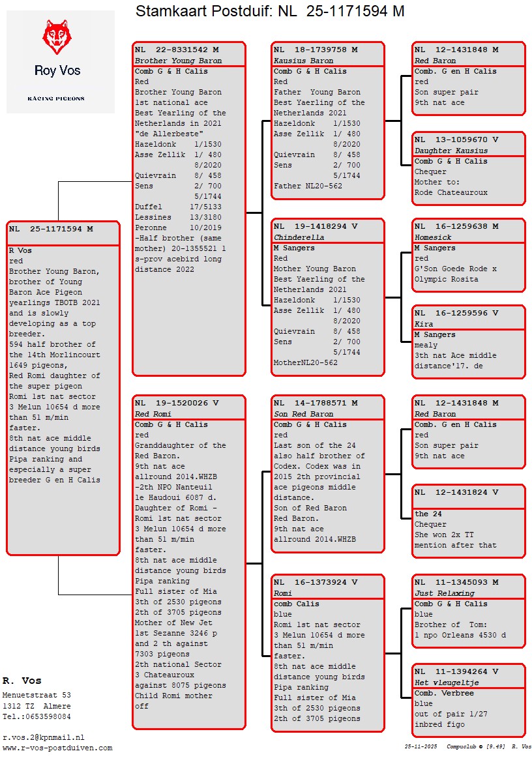Click the red wolf logo
Screen dimensions: 532x764
pyautogui.click(x=56, y=37)
